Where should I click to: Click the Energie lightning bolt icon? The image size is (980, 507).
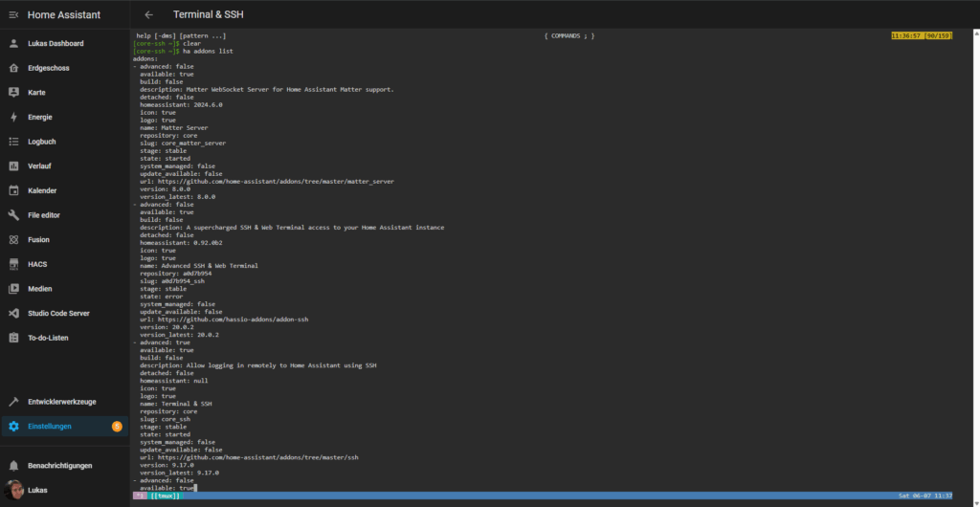point(13,117)
